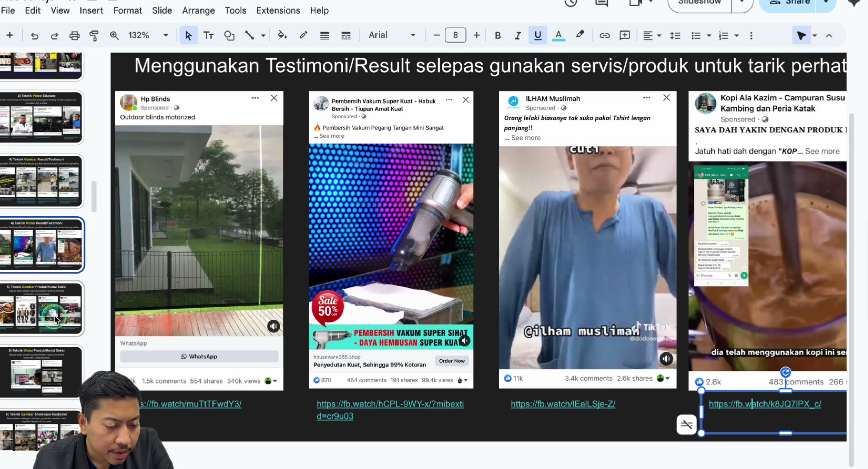
Task: Toggle Italic formatting
Action: 517,36
